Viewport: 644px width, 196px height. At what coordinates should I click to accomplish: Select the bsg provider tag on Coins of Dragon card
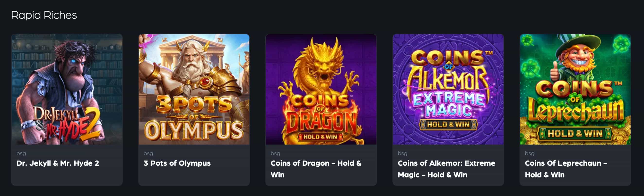(275, 153)
